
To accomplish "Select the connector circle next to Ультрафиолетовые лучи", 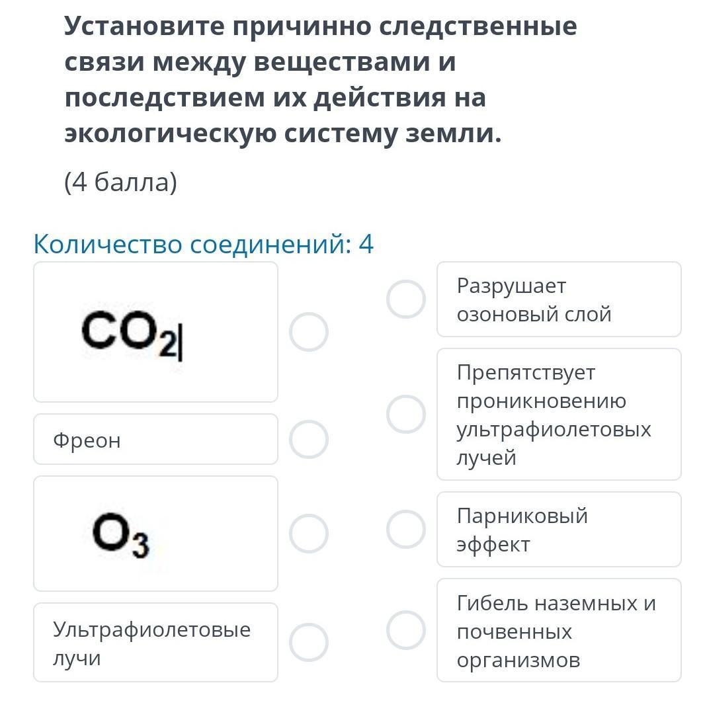I will pos(309,642).
